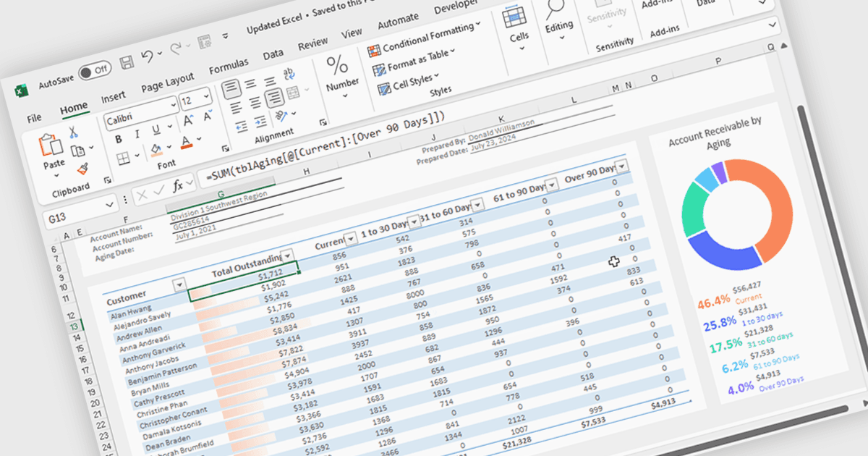This screenshot has height=456, width=868.
Task: Click the Cut scissors icon
Action: [x=73, y=132]
